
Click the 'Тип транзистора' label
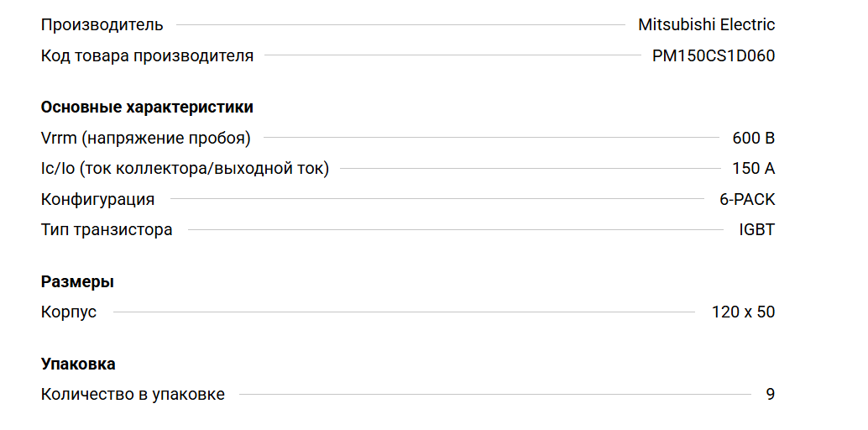107,230
